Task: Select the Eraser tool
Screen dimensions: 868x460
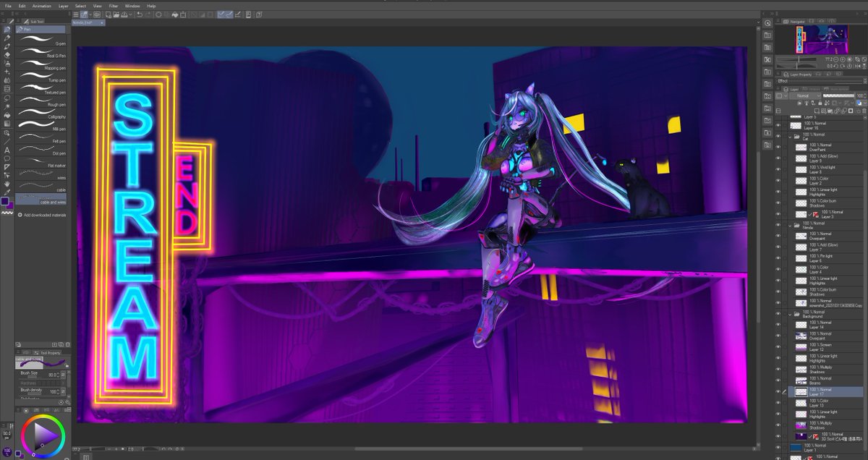Action: coord(7,54)
